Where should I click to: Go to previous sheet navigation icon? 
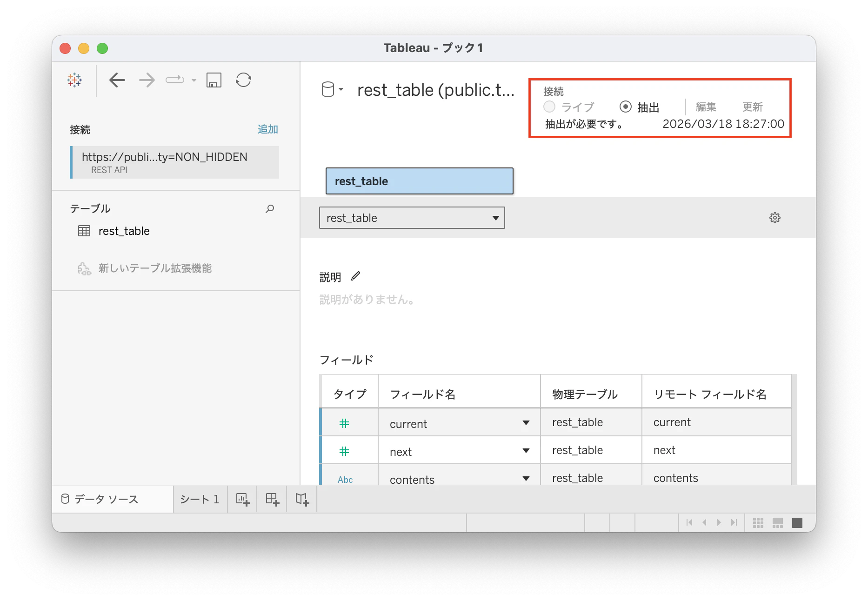704,522
